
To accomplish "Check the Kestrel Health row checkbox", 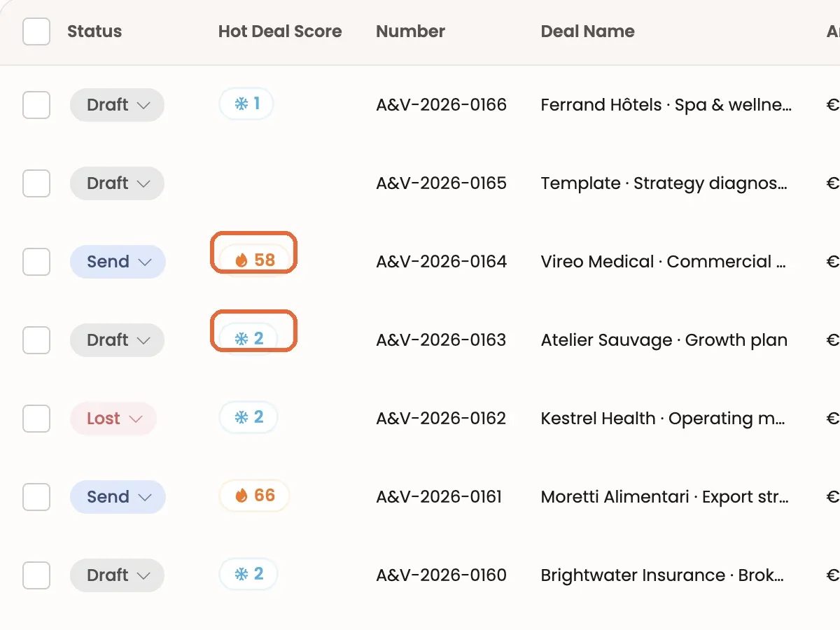I will [36, 419].
